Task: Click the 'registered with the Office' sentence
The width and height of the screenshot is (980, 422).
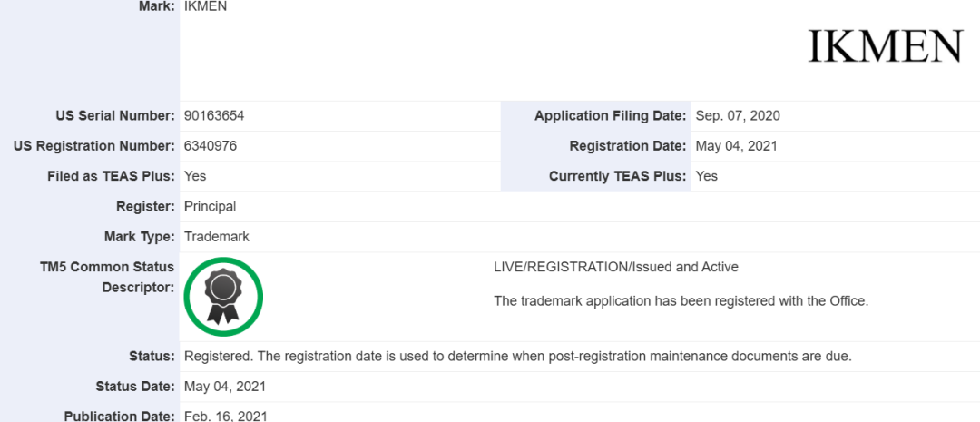Action: (681, 300)
